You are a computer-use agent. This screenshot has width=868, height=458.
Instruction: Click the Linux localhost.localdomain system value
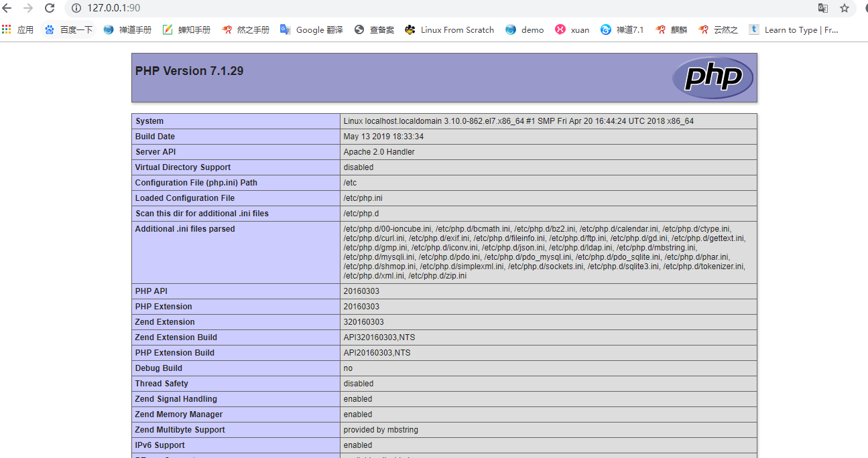coord(519,121)
